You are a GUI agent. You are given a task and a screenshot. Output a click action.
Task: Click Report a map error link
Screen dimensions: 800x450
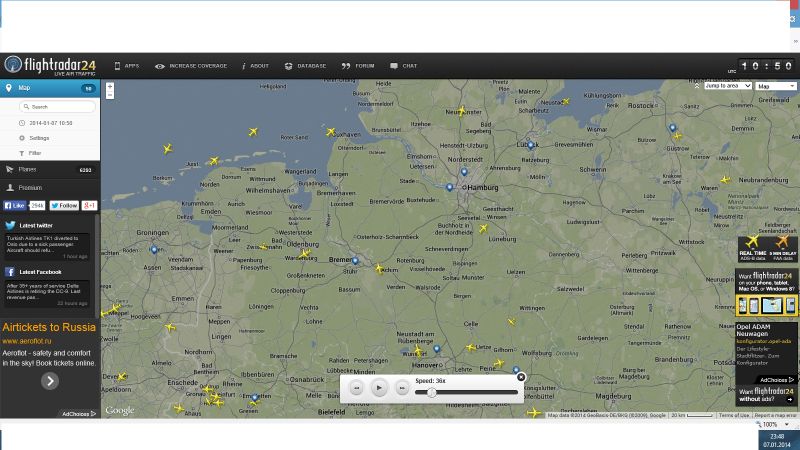776,415
